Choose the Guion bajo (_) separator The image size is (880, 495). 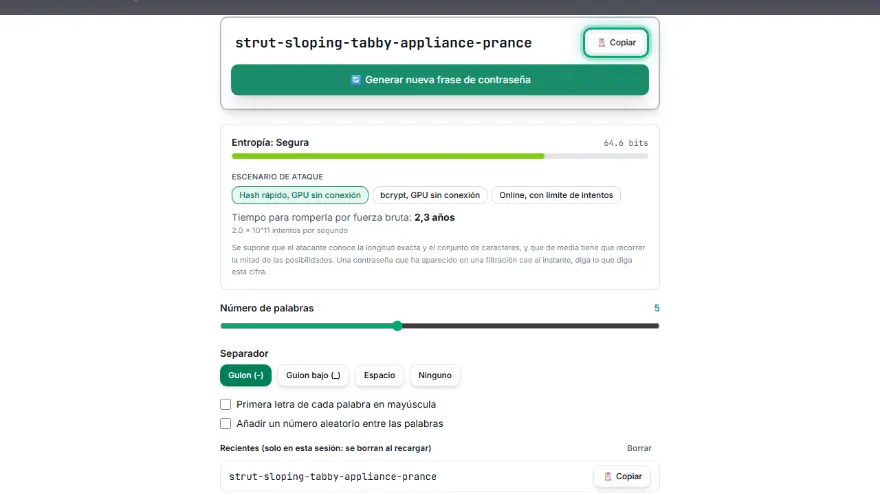coord(313,375)
